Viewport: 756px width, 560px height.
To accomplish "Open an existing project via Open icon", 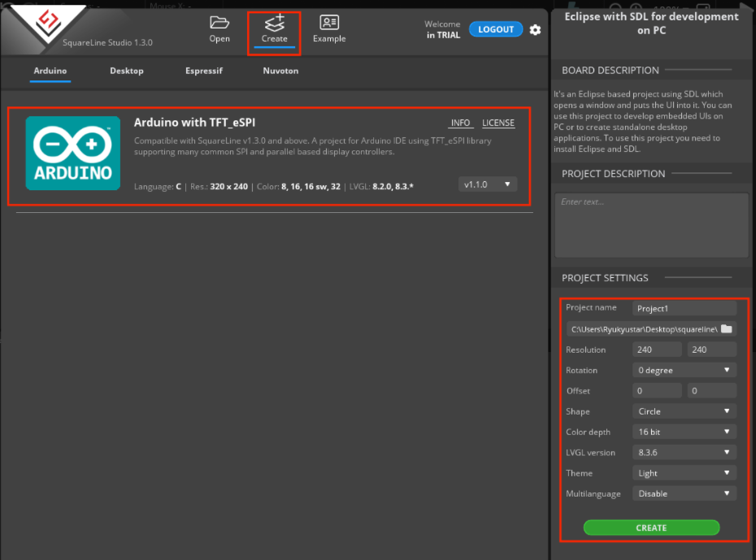I will tap(219, 29).
